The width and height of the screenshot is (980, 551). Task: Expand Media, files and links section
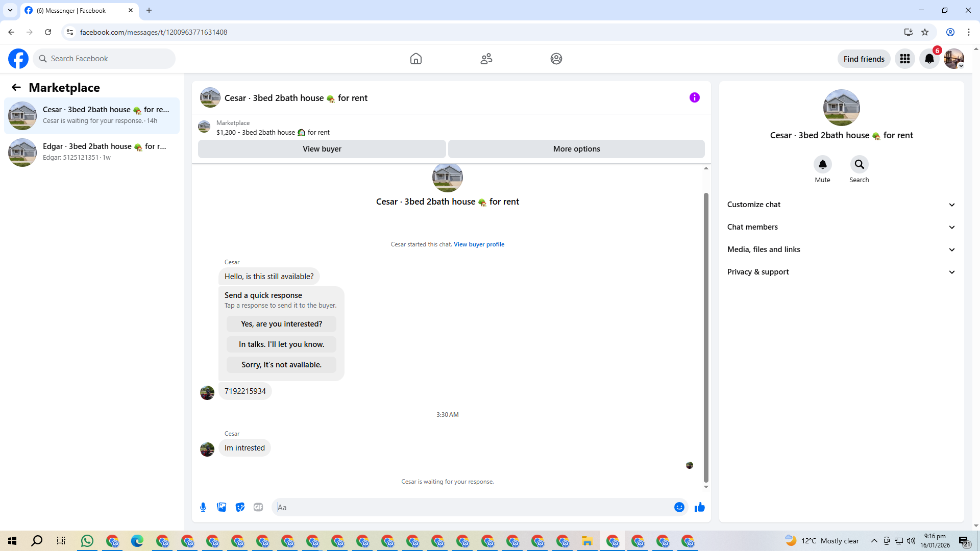(841, 249)
